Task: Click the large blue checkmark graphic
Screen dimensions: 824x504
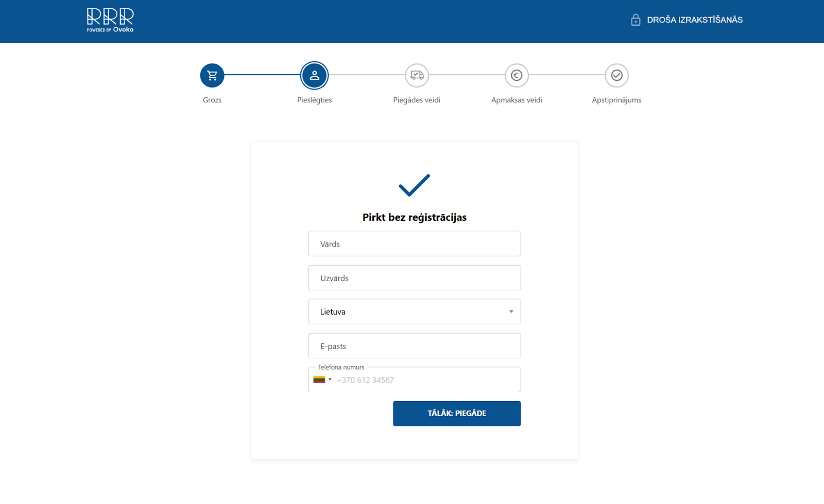Action: coord(414,185)
